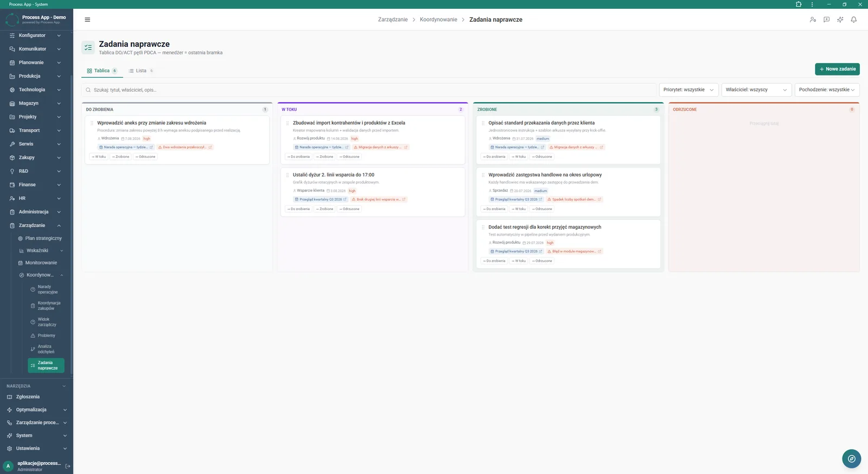This screenshot has height=474, width=868.
Task: Click the logout icon next to the user account
Action: click(x=68, y=466)
